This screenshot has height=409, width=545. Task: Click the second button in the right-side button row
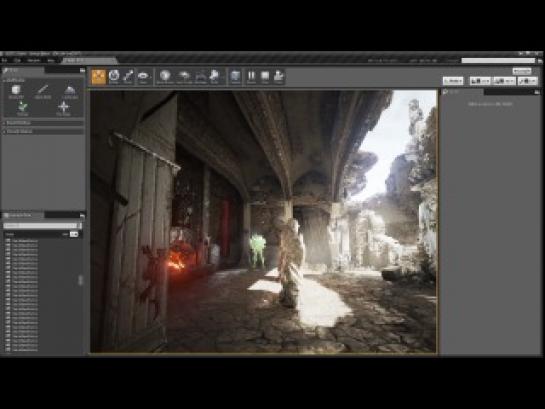480,81
